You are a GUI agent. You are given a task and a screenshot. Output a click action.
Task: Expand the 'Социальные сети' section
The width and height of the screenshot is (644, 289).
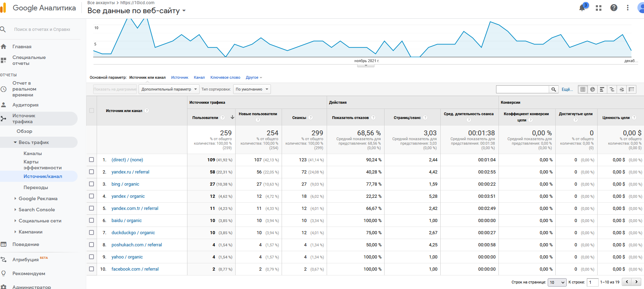(15, 221)
